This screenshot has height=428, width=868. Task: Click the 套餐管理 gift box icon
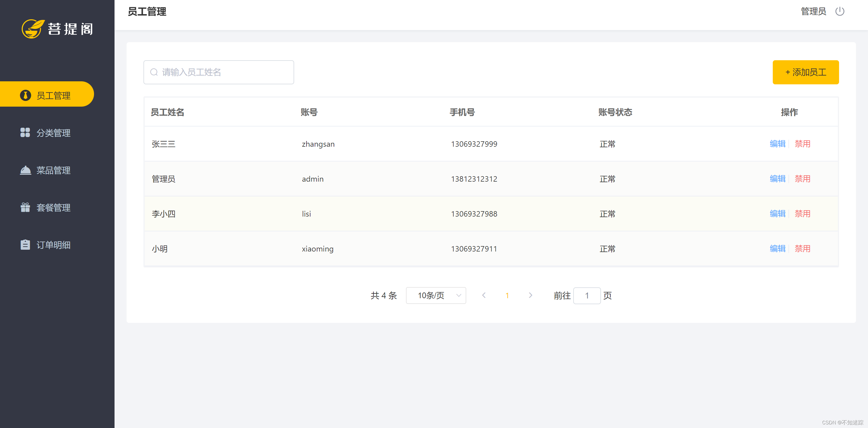[25, 207]
